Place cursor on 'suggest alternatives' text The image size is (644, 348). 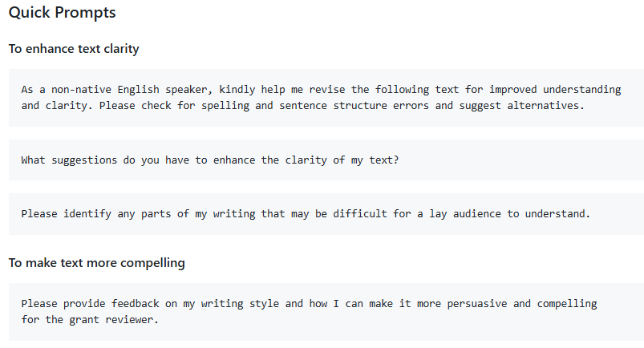pyautogui.click(x=521, y=106)
